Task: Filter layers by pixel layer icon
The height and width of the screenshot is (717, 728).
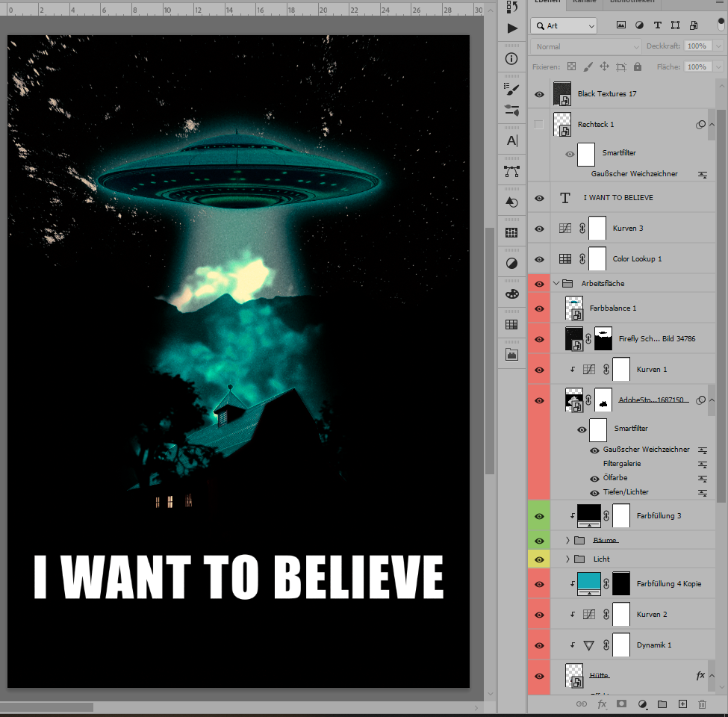Action: click(x=620, y=25)
